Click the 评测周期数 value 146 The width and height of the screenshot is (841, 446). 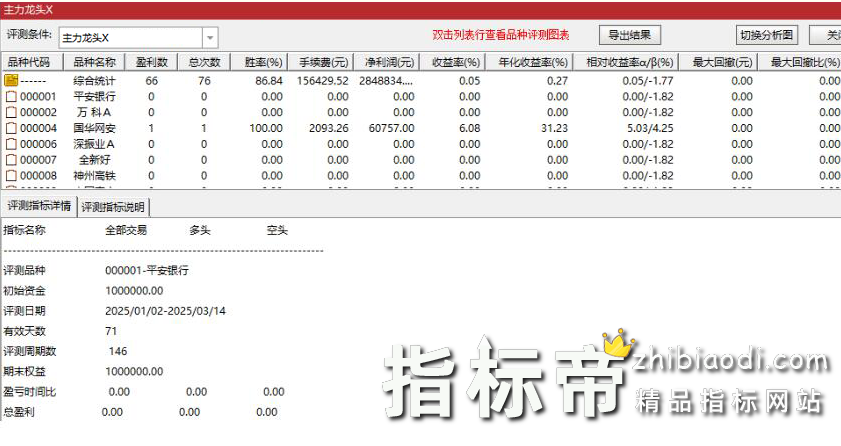point(118,351)
